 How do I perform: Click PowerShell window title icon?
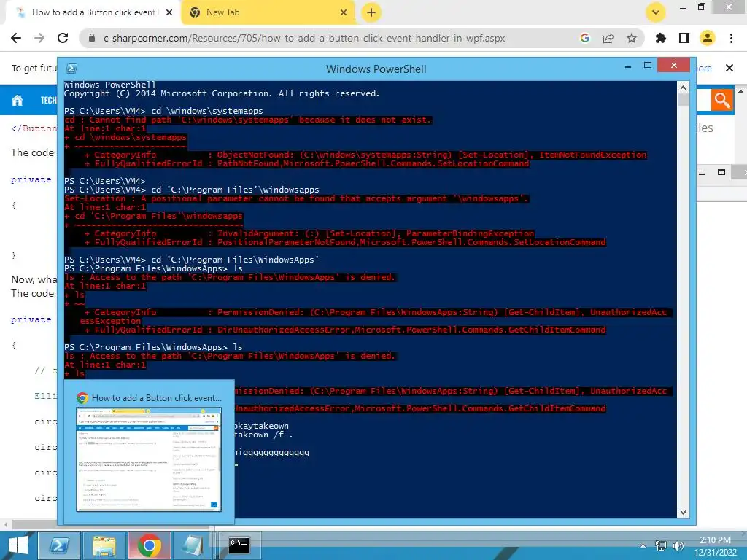click(71, 69)
